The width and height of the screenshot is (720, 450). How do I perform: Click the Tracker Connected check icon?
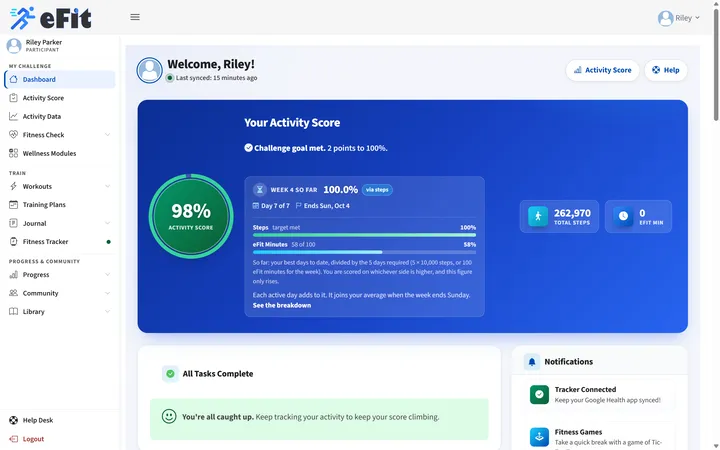pyautogui.click(x=539, y=394)
